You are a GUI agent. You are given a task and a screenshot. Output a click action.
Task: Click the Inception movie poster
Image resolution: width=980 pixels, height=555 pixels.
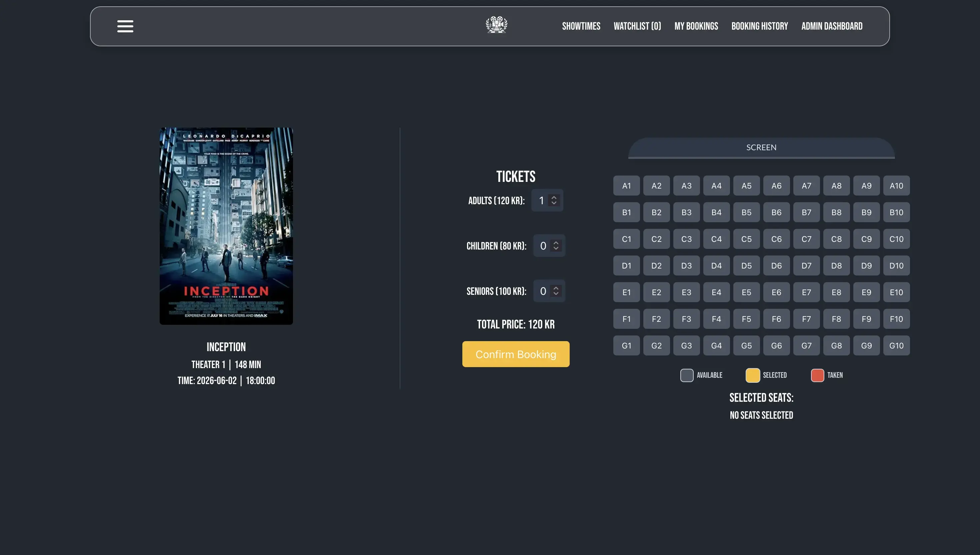tap(226, 226)
